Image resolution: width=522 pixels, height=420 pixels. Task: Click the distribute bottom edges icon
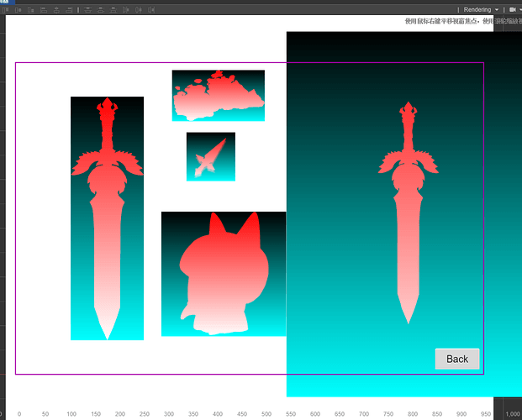(113, 10)
